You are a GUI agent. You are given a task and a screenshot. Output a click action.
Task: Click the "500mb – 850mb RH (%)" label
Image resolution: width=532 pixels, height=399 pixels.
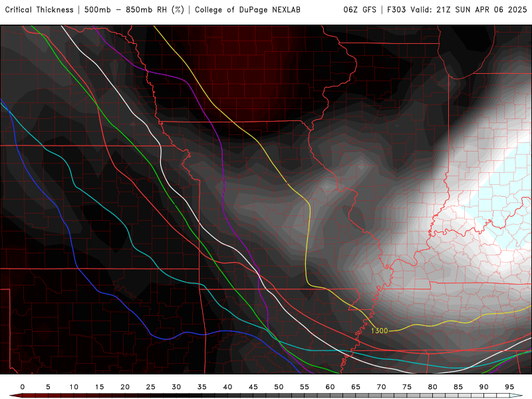click(x=134, y=10)
